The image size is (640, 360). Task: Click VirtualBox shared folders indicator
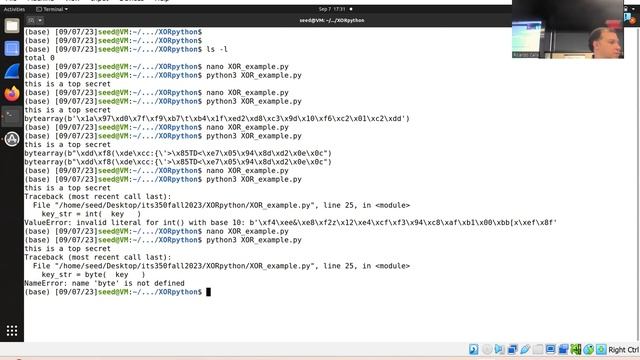(x=538, y=349)
